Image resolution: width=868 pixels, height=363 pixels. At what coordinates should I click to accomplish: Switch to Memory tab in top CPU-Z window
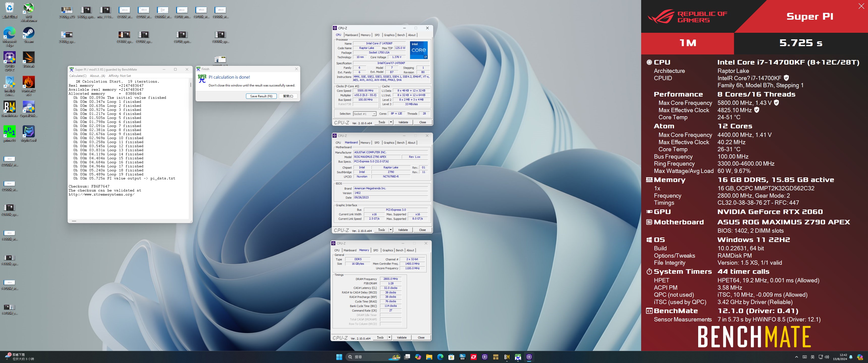click(x=366, y=35)
